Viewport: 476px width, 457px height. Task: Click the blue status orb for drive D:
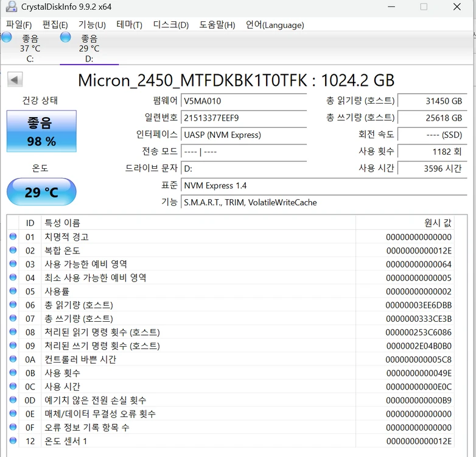click(x=65, y=37)
